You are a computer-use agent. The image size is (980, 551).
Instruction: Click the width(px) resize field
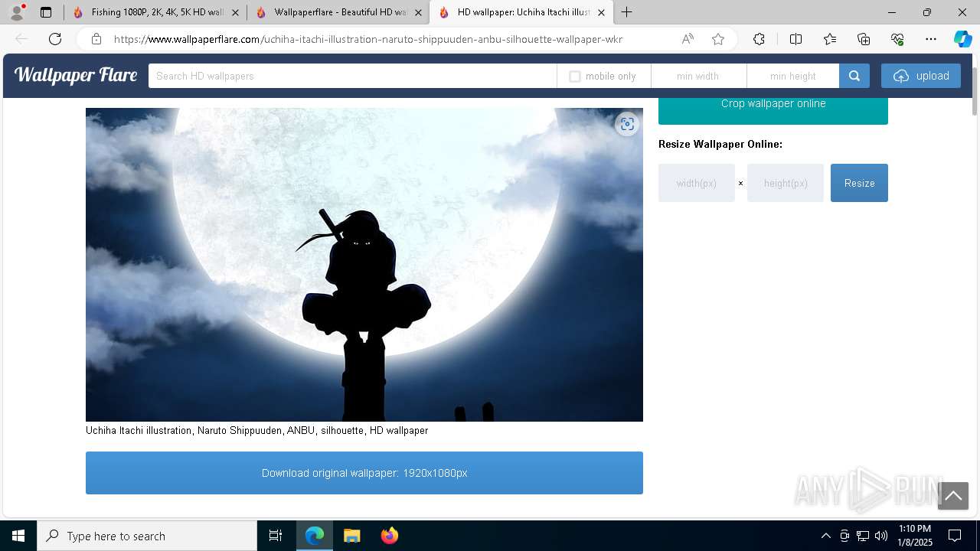[697, 183]
